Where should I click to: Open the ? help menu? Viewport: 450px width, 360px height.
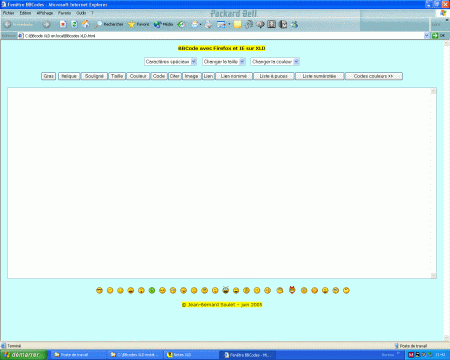[x=92, y=13]
